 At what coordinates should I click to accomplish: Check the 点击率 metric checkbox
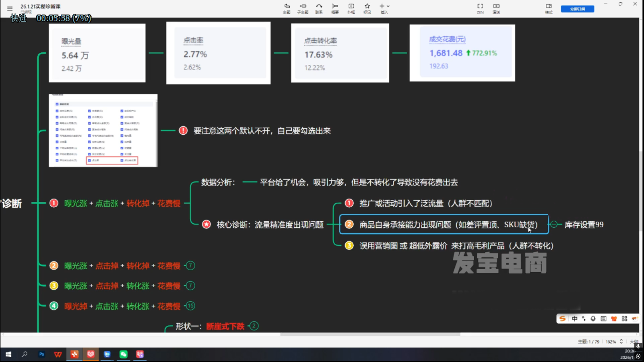coord(90,160)
